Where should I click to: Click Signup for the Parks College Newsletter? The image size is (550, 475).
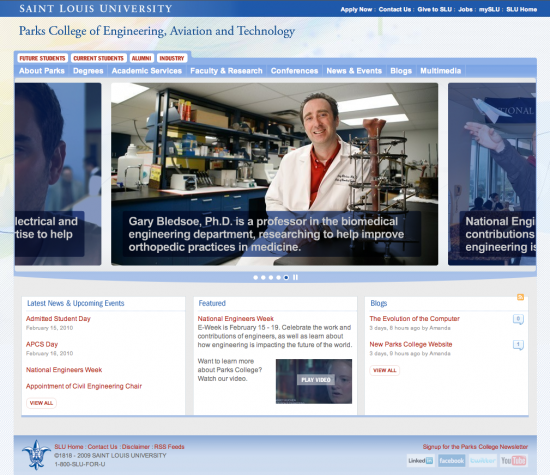[475, 447]
